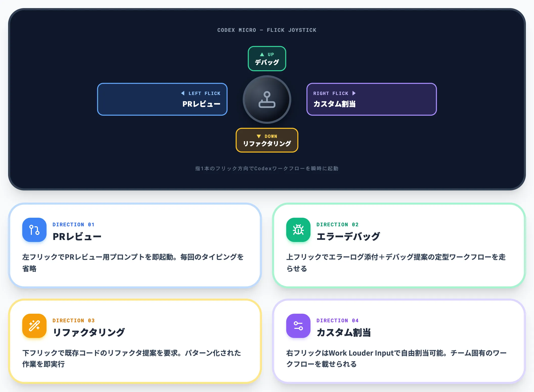The height and width of the screenshot is (392, 534).
Task: Click the orange magic wand icon
Action: [34, 326]
